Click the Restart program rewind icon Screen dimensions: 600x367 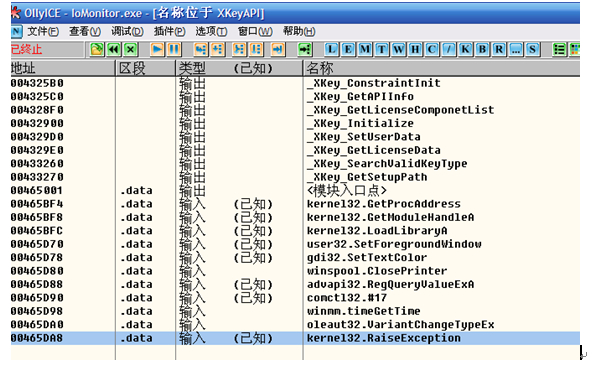tap(114, 49)
